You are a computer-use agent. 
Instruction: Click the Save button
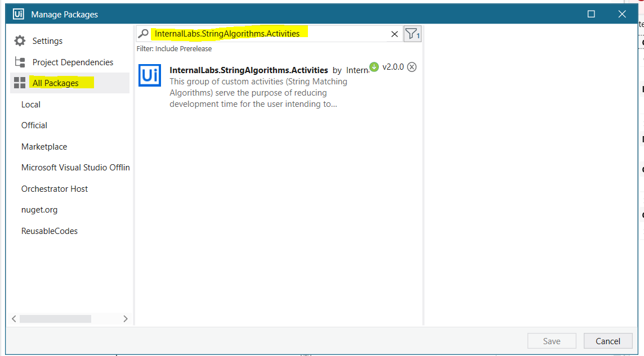(x=552, y=341)
